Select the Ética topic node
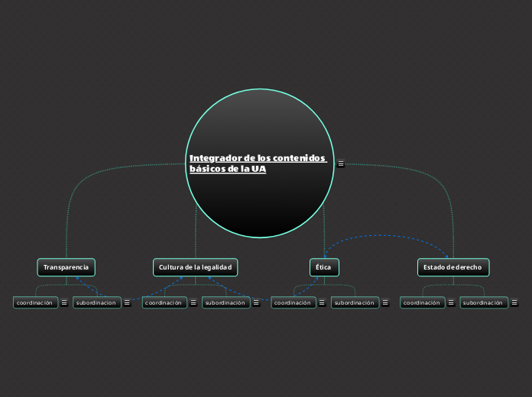Viewport: 532px width, 397px height. click(324, 267)
